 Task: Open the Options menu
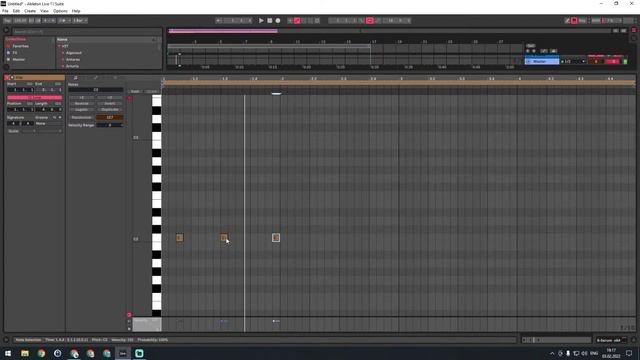pyautogui.click(x=60, y=11)
